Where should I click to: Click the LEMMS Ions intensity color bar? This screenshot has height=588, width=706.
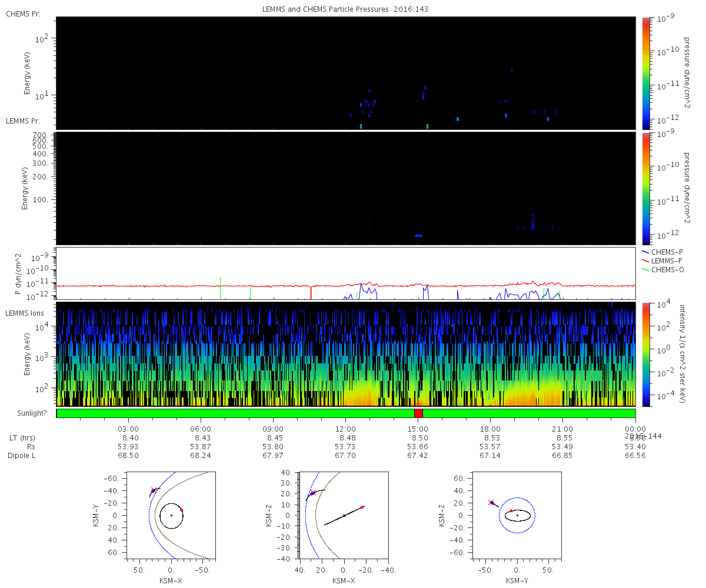(x=646, y=354)
